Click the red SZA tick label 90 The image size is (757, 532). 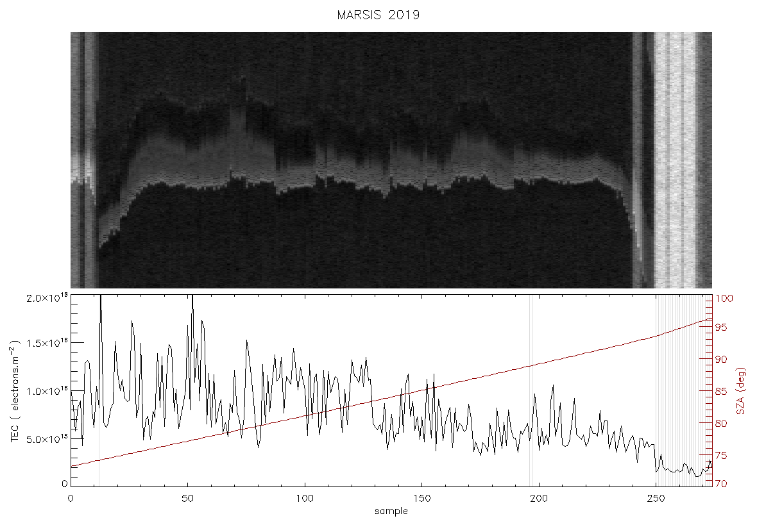(x=721, y=360)
